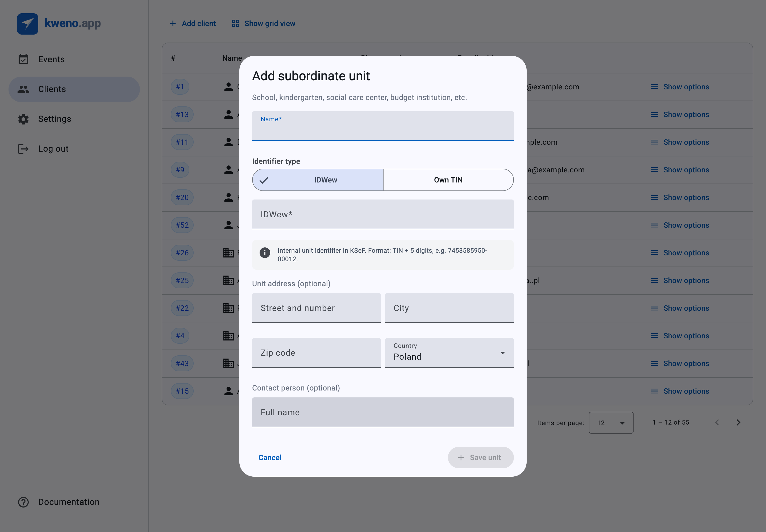Image resolution: width=766 pixels, height=532 pixels.
Task: Focus the Full name field
Action: (383, 412)
